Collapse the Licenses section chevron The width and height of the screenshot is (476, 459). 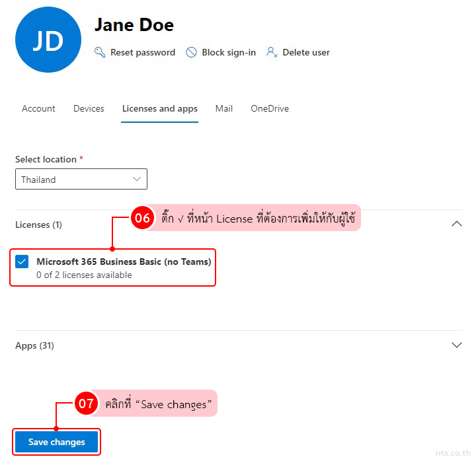point(456,225)
